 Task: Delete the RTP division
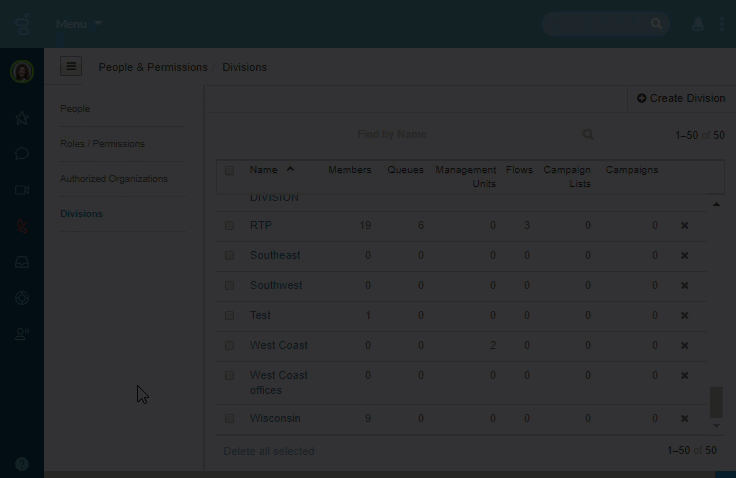pyautogui.click(x=684, y=225)
